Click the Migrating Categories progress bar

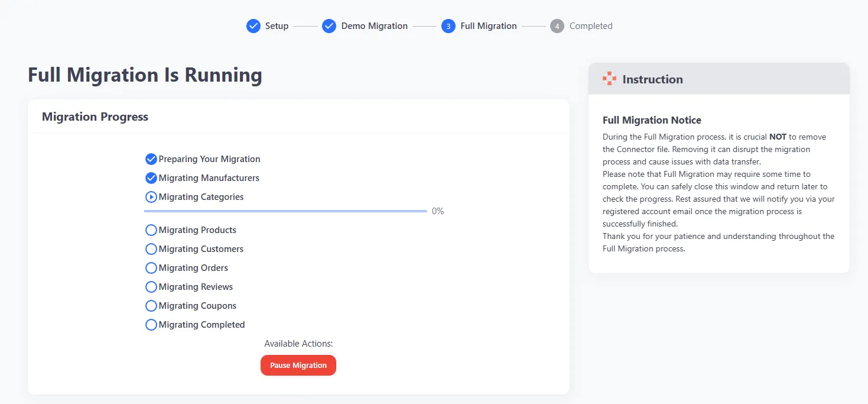(285, 211)
